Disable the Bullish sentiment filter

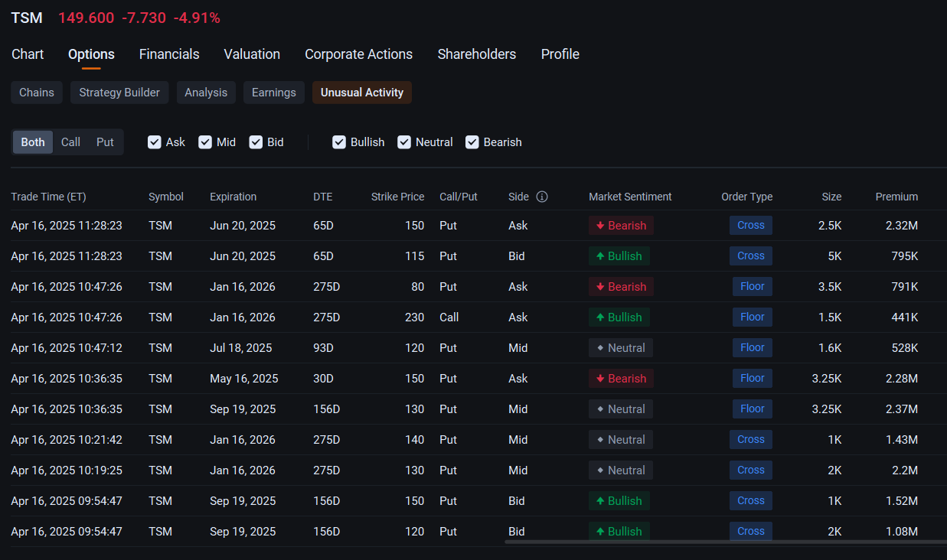pos(339,142)
